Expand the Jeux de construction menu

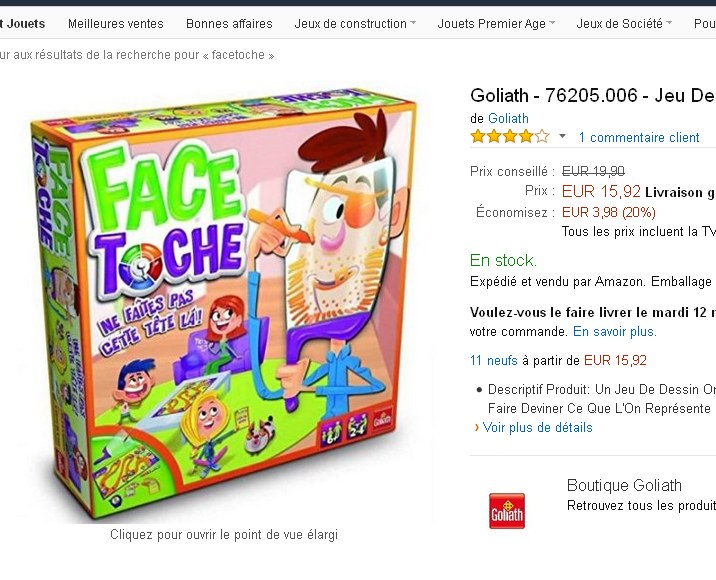point(355,24)
